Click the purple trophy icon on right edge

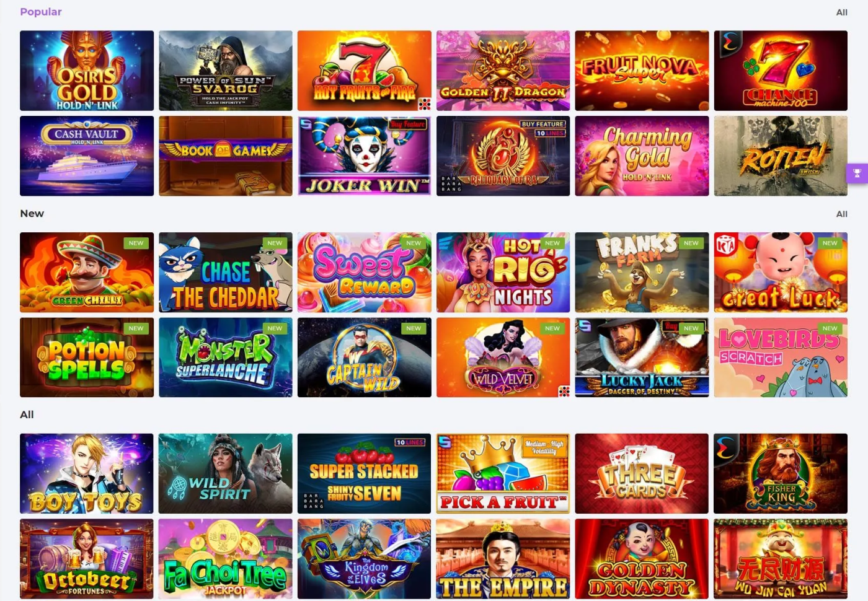coord(857,173)
